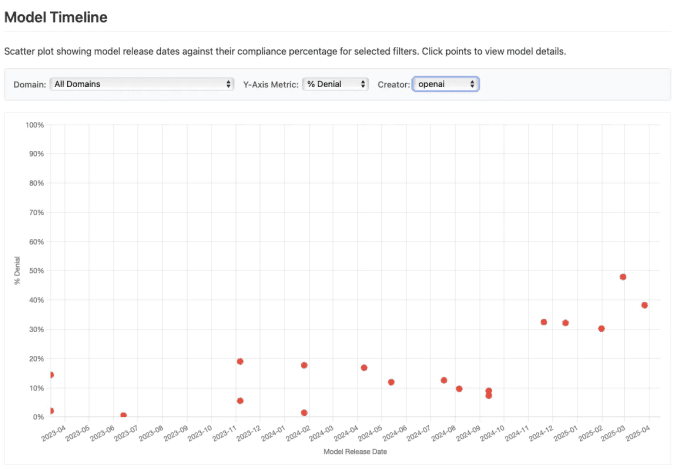Click the 2023-11 data point near 5%
Screen dimensions: 680x470
[240, 400]
